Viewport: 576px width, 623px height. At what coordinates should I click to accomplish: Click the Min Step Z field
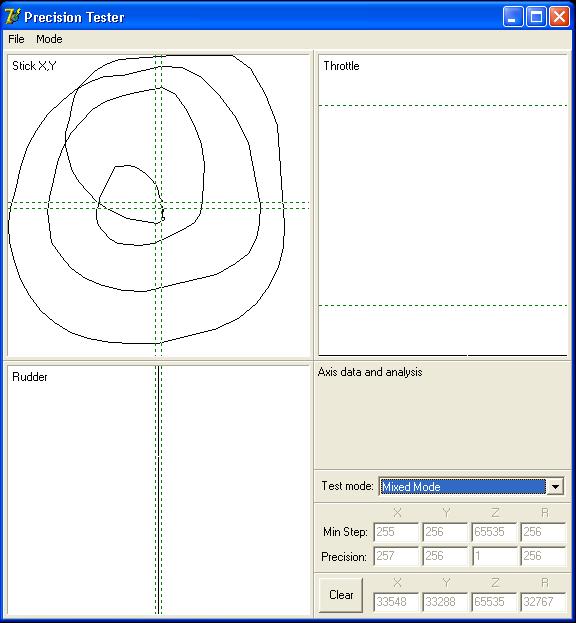pos(494,532)
